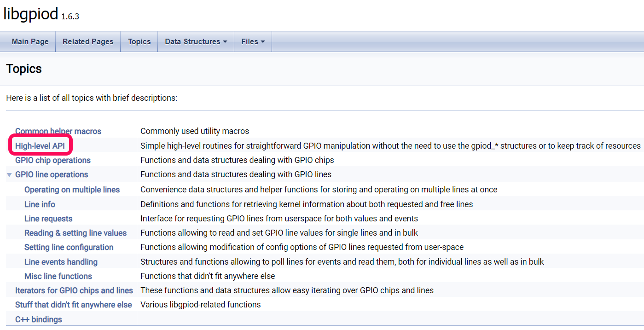Open the C++ bindings topic
This screenshot has height=330, width=644.
coord(39,319)
